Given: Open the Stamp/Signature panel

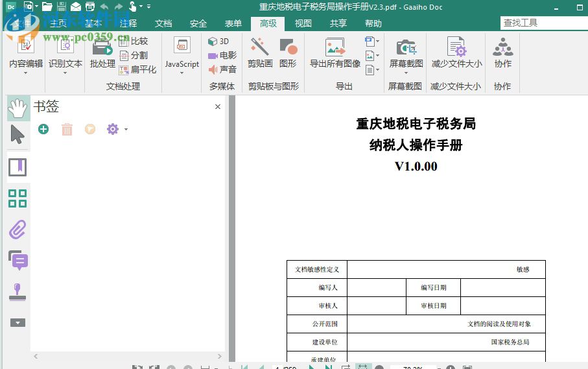Looking at the screenshot, I should coord(18,292).
